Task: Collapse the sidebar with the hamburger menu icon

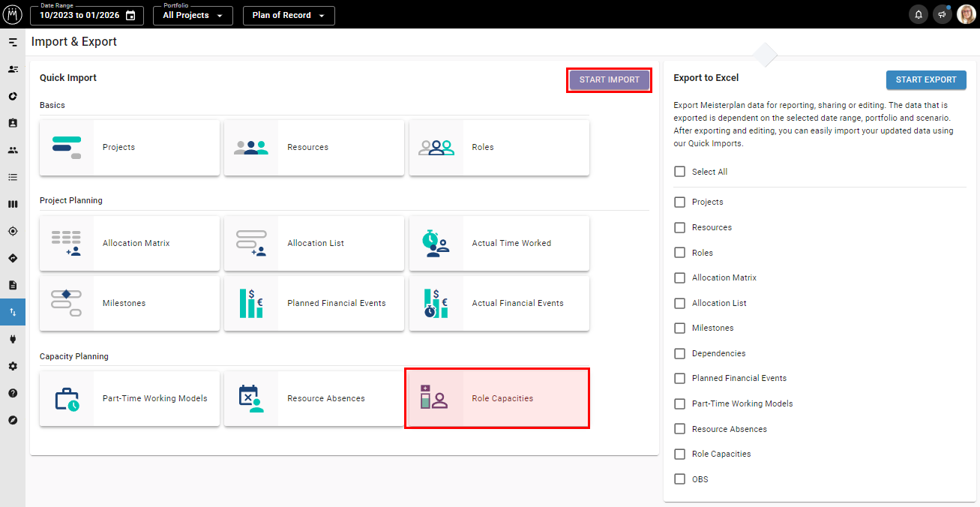Action: (x=13, y=42)
